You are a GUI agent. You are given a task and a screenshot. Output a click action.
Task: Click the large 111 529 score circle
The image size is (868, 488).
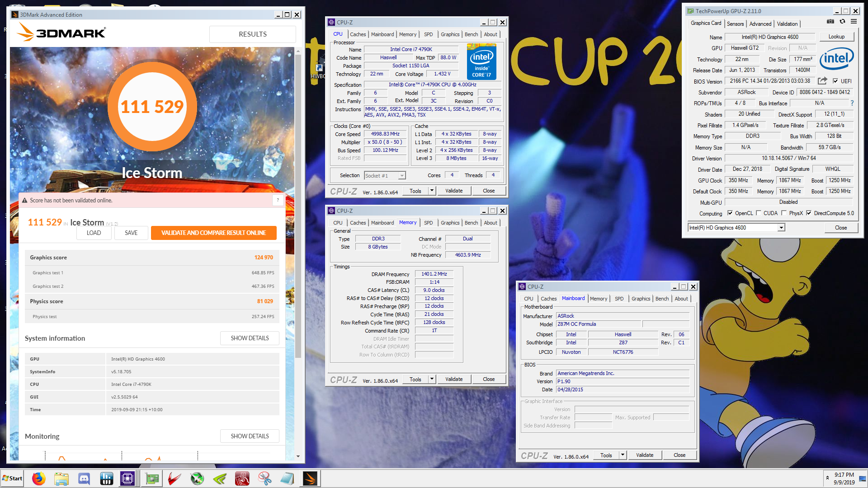tap(152, 107)
